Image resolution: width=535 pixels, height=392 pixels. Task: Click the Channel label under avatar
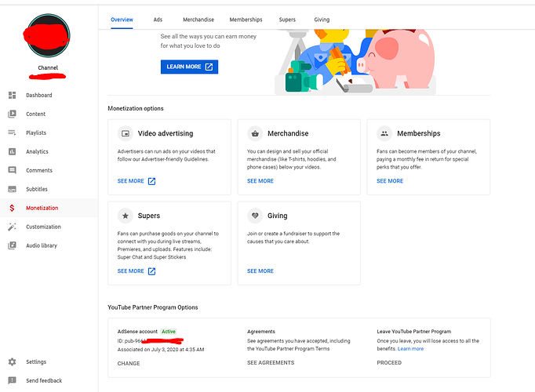[48, 68]
